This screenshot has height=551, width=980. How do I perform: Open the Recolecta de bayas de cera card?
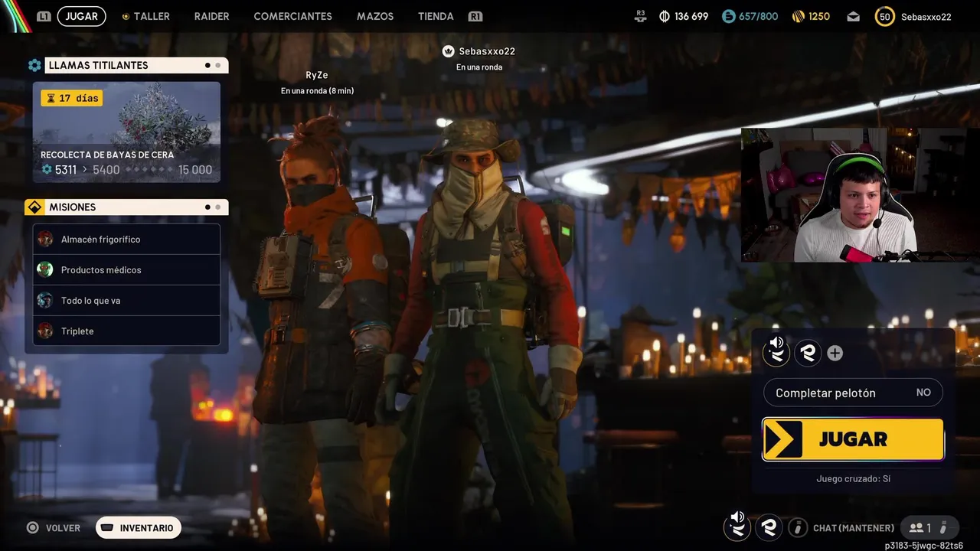tap(126, 132)
